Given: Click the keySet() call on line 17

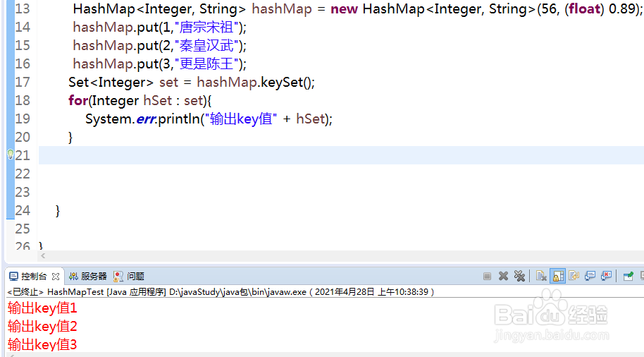Looking at the screenshot, I should click(x=286, y=83).
